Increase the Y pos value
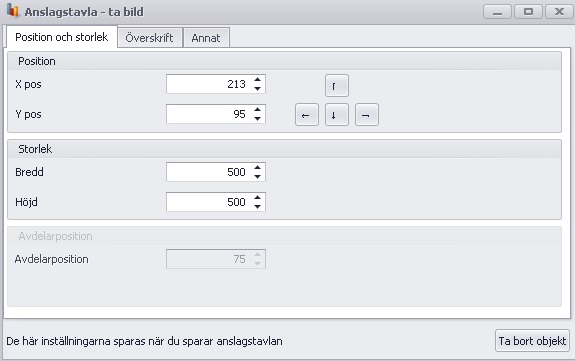This screenshot has width=575, height=361. click(257, 110)
